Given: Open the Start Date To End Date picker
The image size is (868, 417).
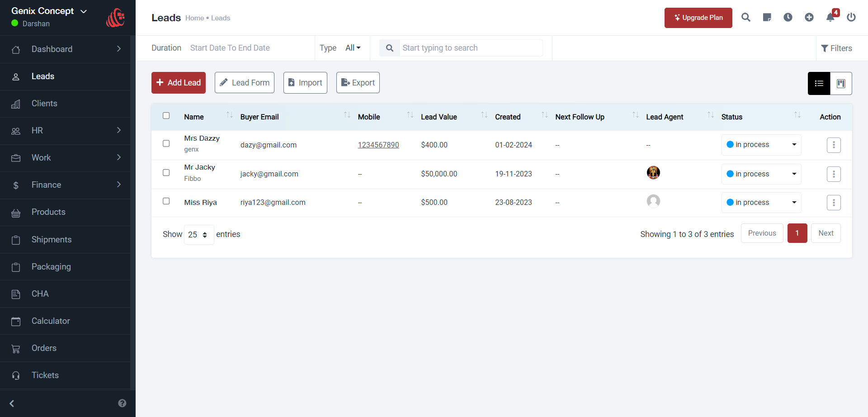Looking at the screenshot, I should pos(230,48).
